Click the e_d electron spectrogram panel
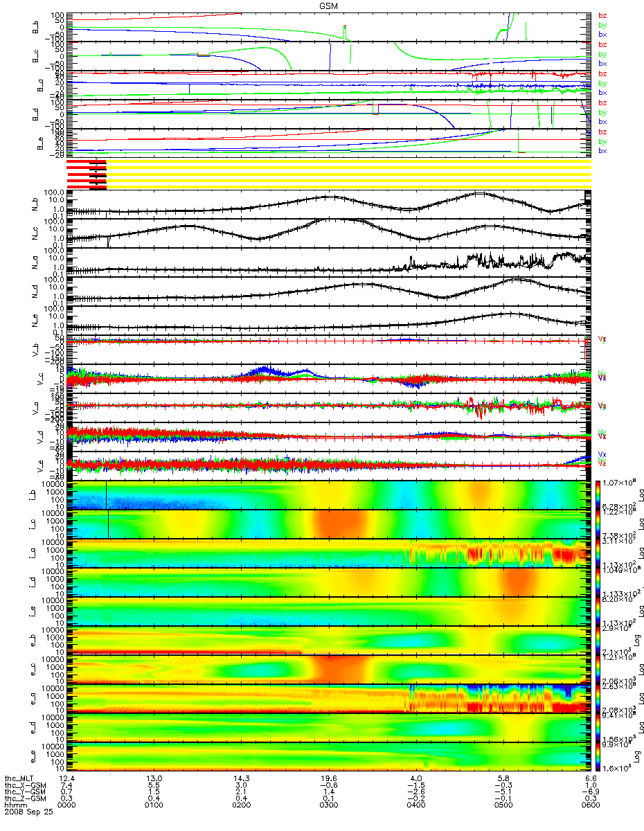The width and height of the screenshot is (644, 831). (x=329, y=727)
